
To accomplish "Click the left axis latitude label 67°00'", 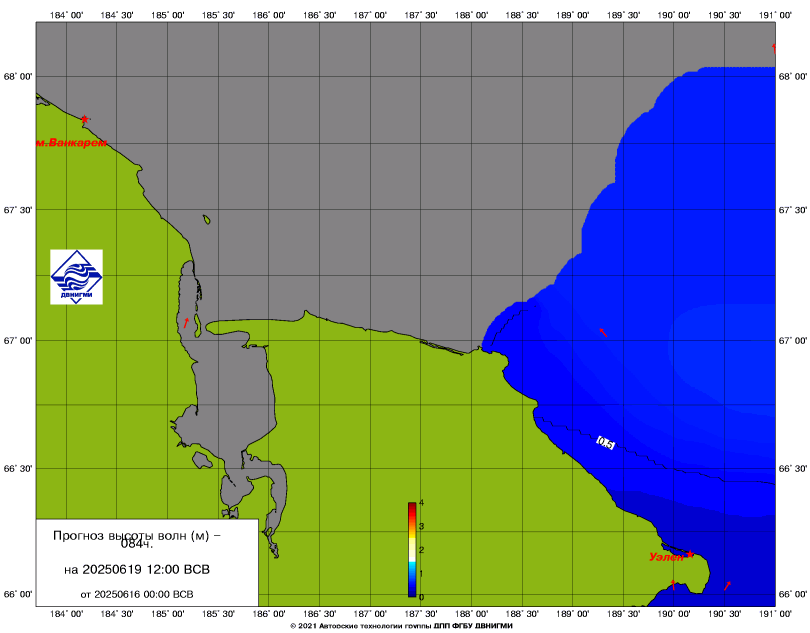I will tap(18, 341).
